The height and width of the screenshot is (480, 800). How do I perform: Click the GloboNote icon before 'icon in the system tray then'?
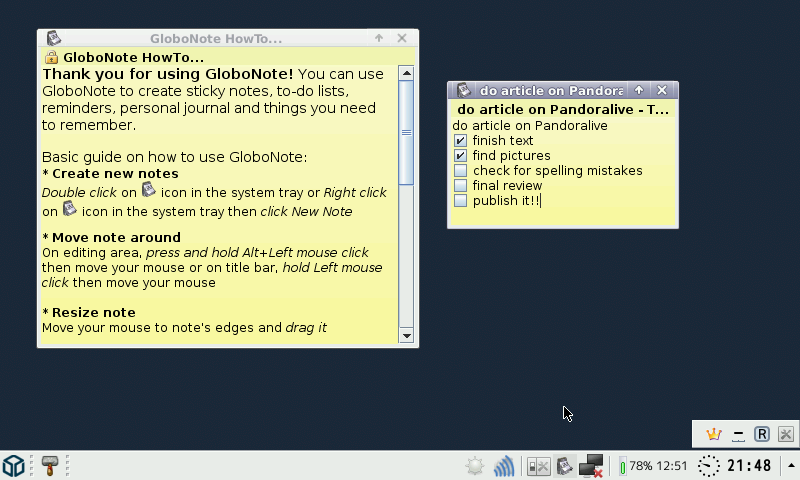pyautogui.click(x=69, y=209)
